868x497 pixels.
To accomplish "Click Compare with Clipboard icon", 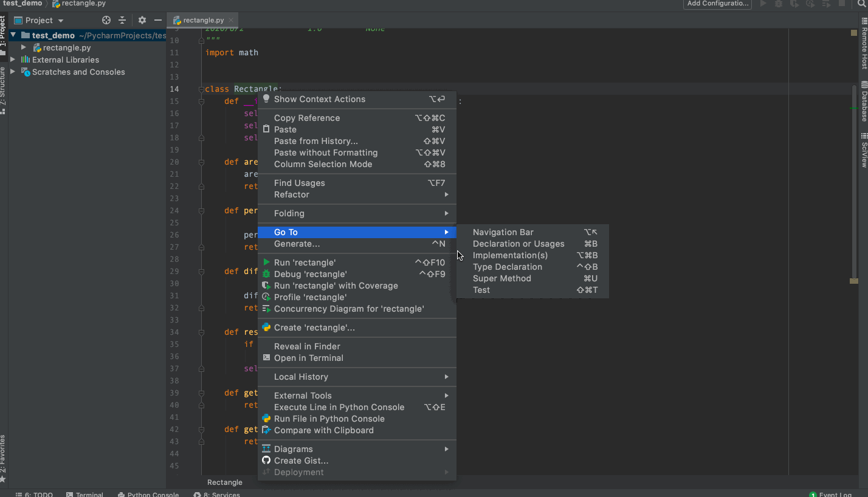I will (x=266, y=430).
